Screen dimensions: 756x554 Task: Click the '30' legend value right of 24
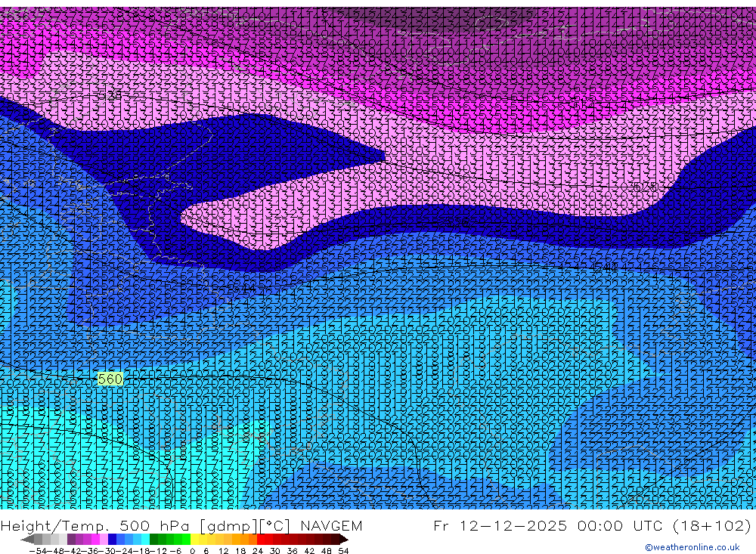pos(275,551)
